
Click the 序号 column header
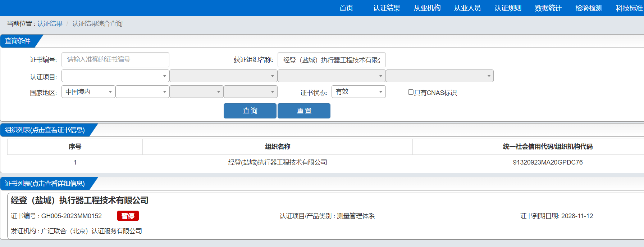pyautogui.click(x=75, y=147)
